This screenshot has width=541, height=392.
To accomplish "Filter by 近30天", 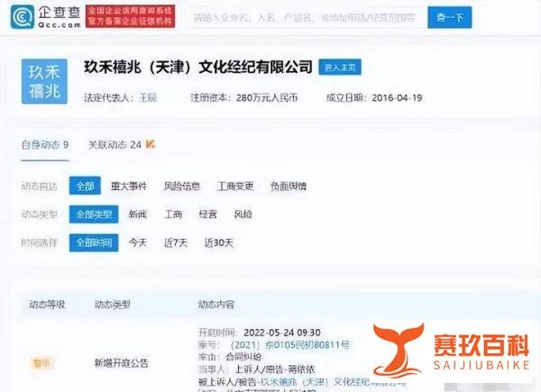I will click(x=219, y=242).
